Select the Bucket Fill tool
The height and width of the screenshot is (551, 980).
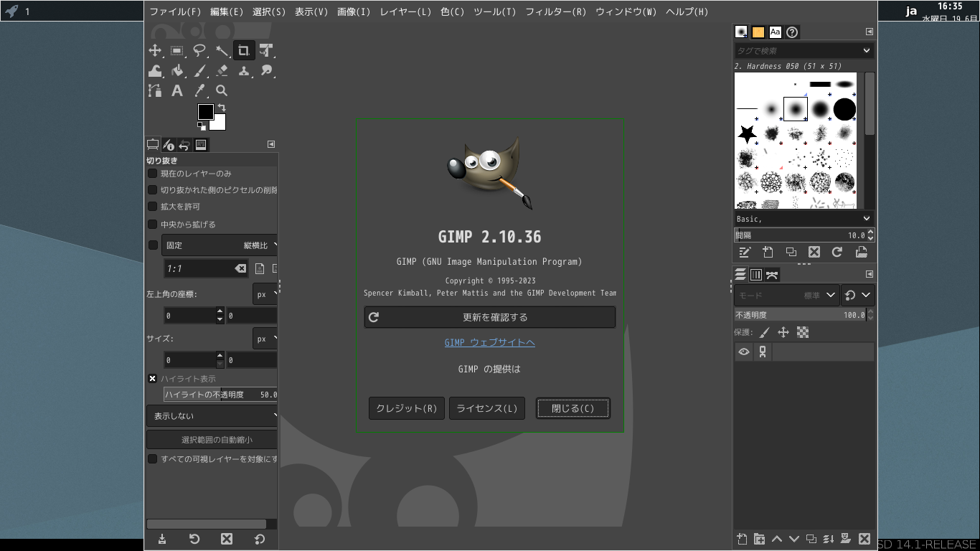[177, 70]
